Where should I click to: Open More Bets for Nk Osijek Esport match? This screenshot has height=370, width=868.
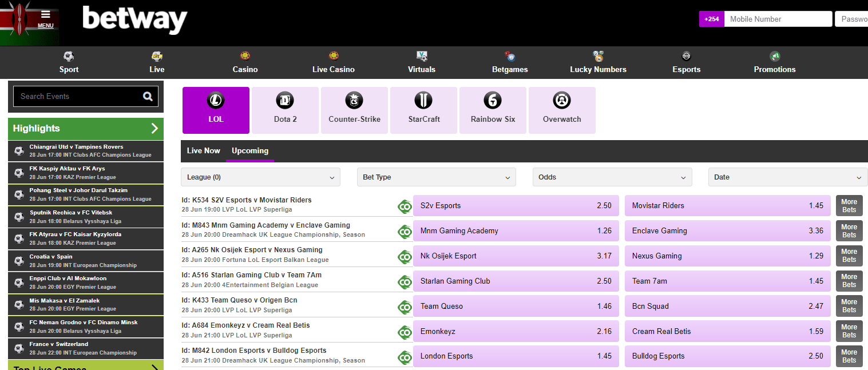[x=849, y=256]
